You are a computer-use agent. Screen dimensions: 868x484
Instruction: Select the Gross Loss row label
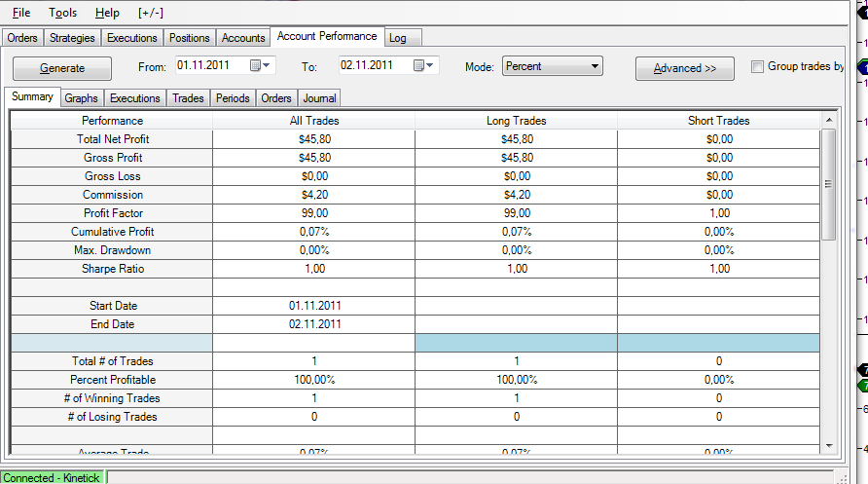[x=112, y=176]
